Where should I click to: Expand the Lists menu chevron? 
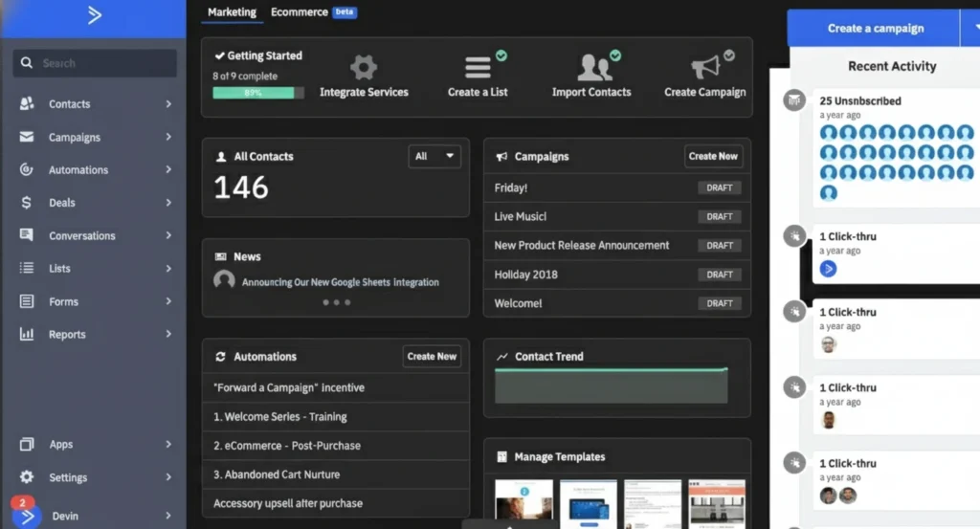click(x=168, y=268)
